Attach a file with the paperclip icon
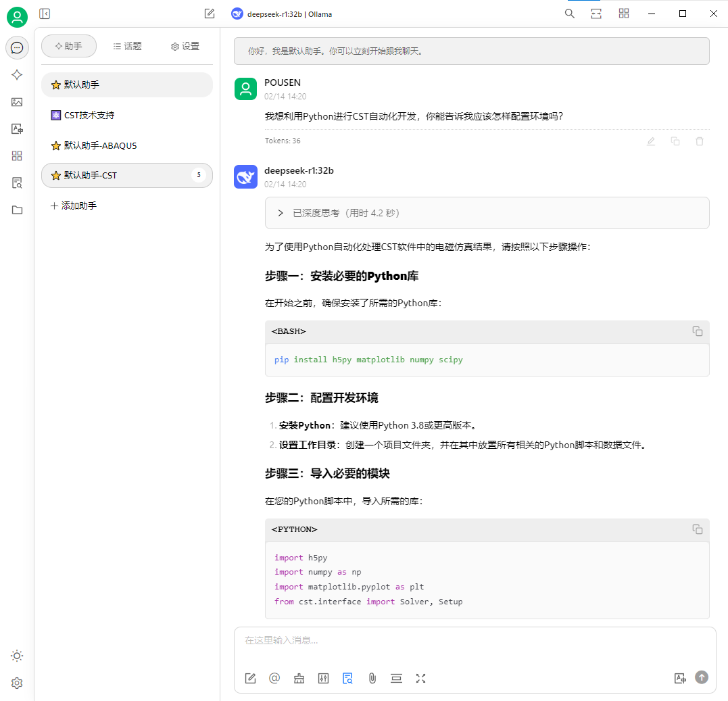This screenshot has height=701, width=728. click(x=372, y=678)
